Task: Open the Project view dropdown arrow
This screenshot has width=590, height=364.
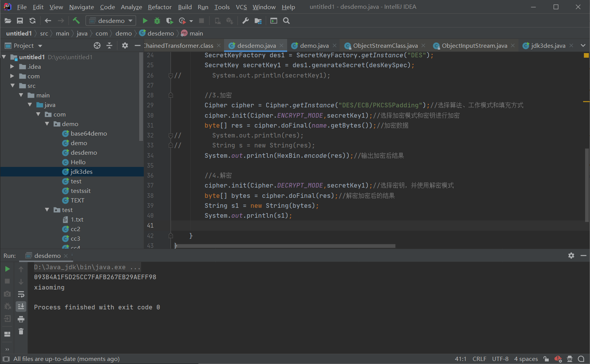Action: [40, 46]
